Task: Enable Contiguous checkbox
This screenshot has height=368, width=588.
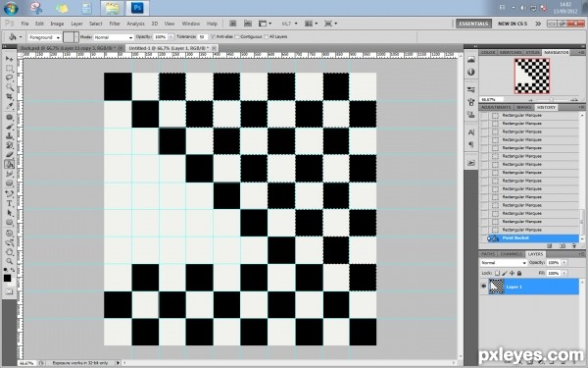Action: [x=237, y=37]
